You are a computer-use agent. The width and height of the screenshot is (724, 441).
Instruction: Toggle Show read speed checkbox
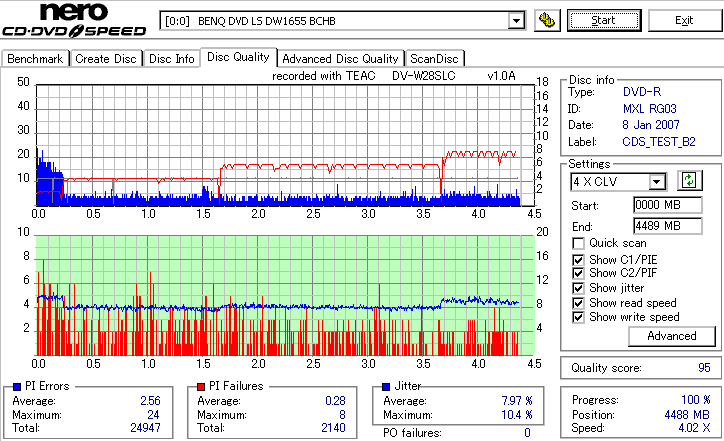coord(578,303)
